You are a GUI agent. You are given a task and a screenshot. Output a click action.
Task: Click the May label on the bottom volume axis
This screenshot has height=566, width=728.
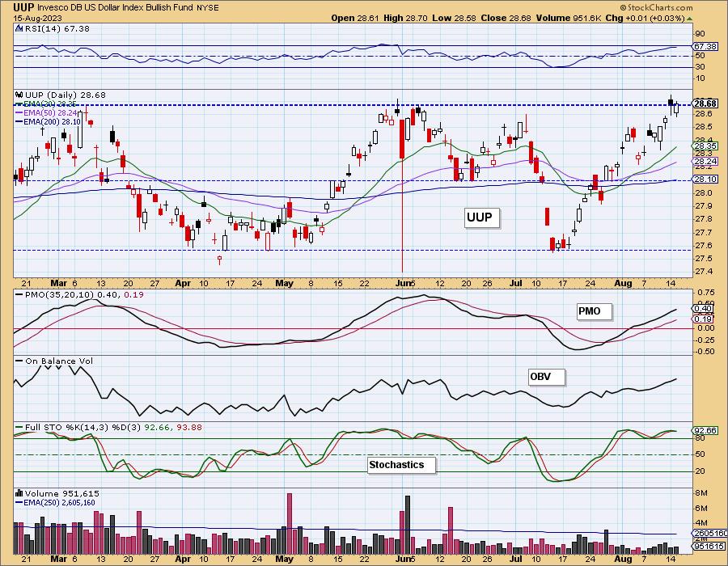(284, 559)
